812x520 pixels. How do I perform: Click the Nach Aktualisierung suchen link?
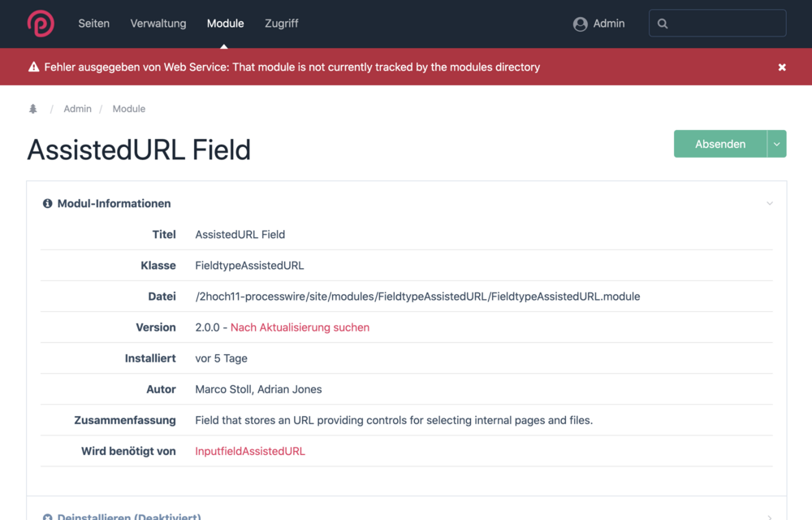click(x=300, y=327)
